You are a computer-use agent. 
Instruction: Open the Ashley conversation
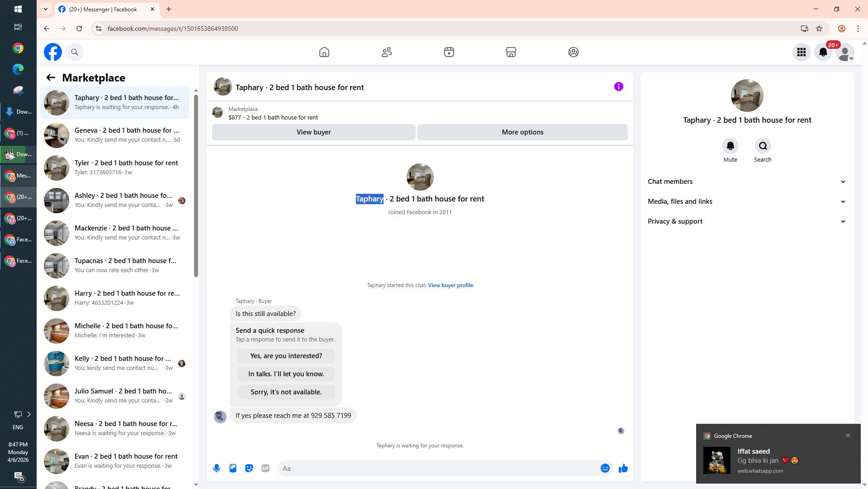pos(115,201)
